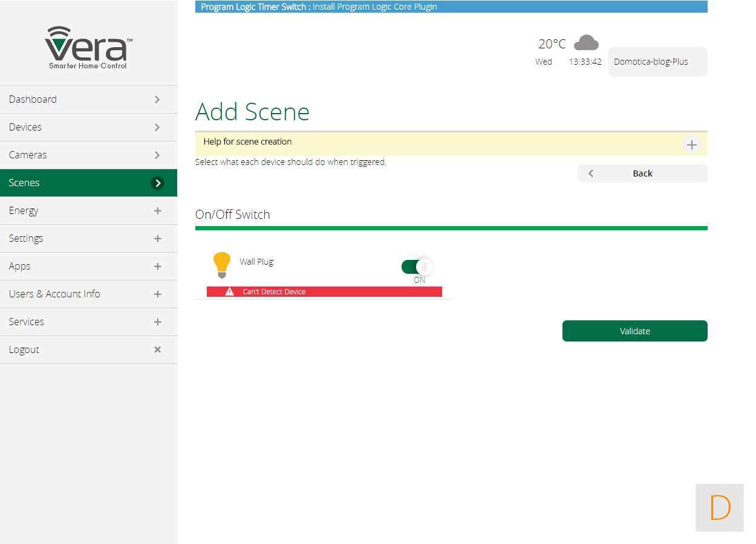This screenshot has height=544, width=756.
Task: Expand the Services menu section
Action: 88,322
